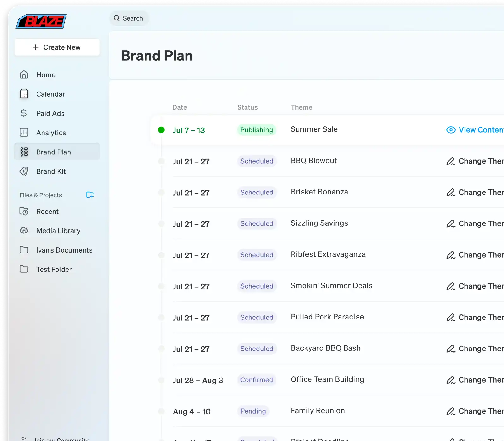
Task: Open the Home menu item
Action: pyautogui.click(x=57, y=75)
